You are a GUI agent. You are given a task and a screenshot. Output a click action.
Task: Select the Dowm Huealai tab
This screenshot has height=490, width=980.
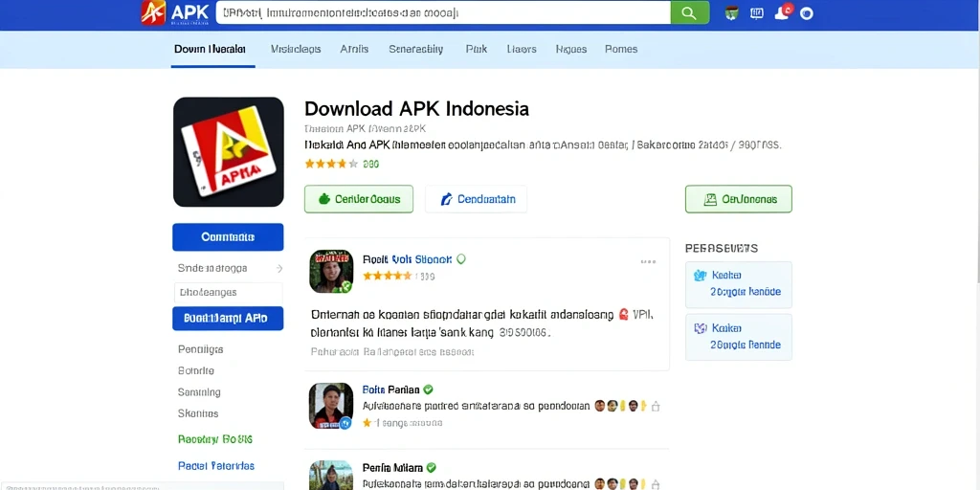pyautogui.click(x=210, y=50)
